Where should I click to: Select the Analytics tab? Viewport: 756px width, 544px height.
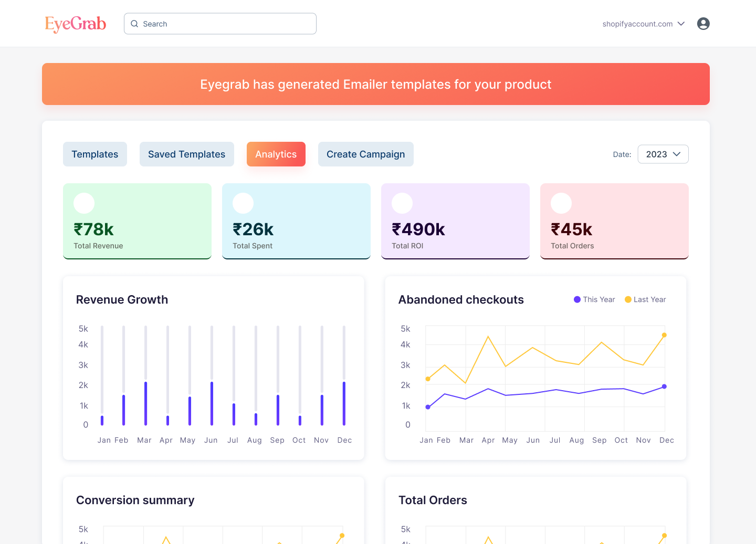[276, 154]
